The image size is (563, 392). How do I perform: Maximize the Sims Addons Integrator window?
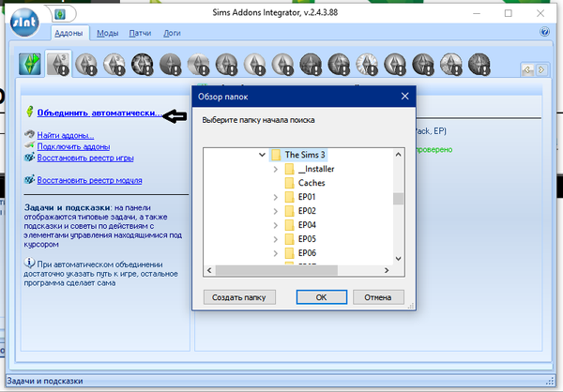508,13
